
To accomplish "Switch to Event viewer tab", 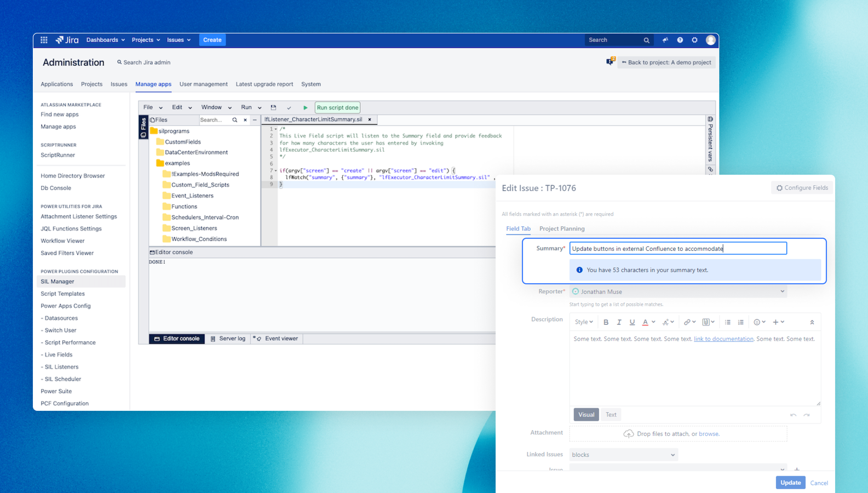I will coord(277,339).
